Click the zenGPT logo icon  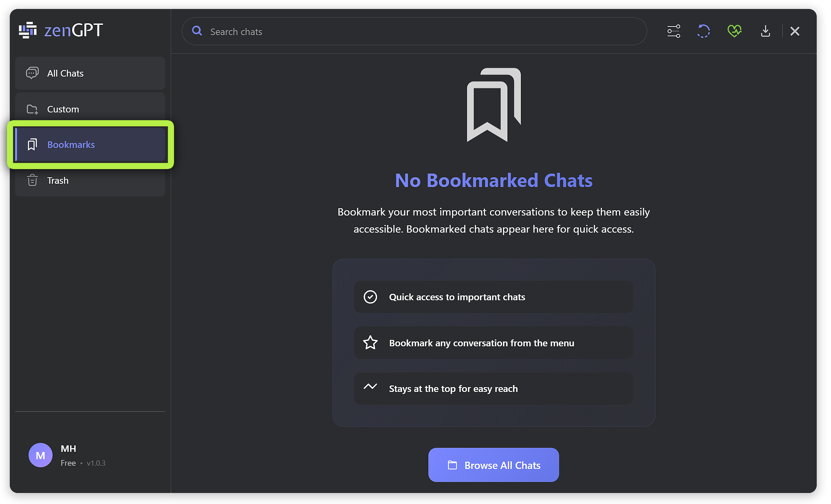pyautogui.click(x=28, y=30)
